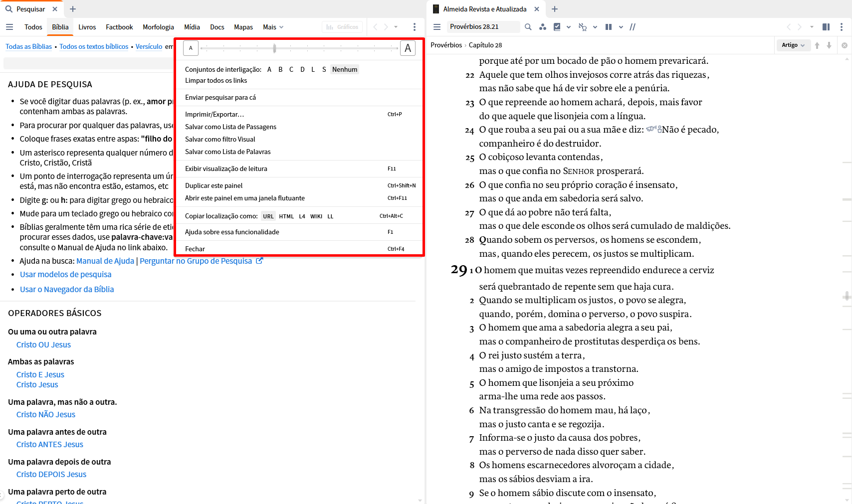The height and width of the screenshot is (504, 852).
Task: Click the small A to decrease font size
Action: [191, 48]
